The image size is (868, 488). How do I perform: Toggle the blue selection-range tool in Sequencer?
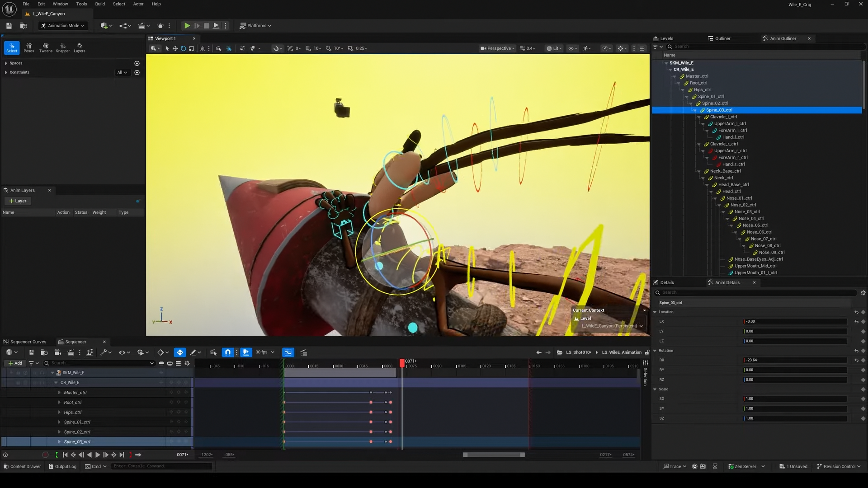pyautogui.click(x=246, y=352)
